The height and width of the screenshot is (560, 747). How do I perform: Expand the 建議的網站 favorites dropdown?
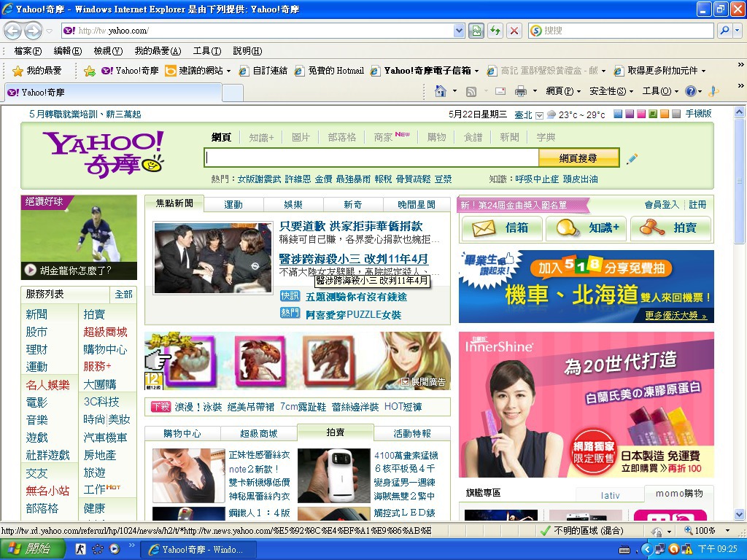[x=228, y=71]
